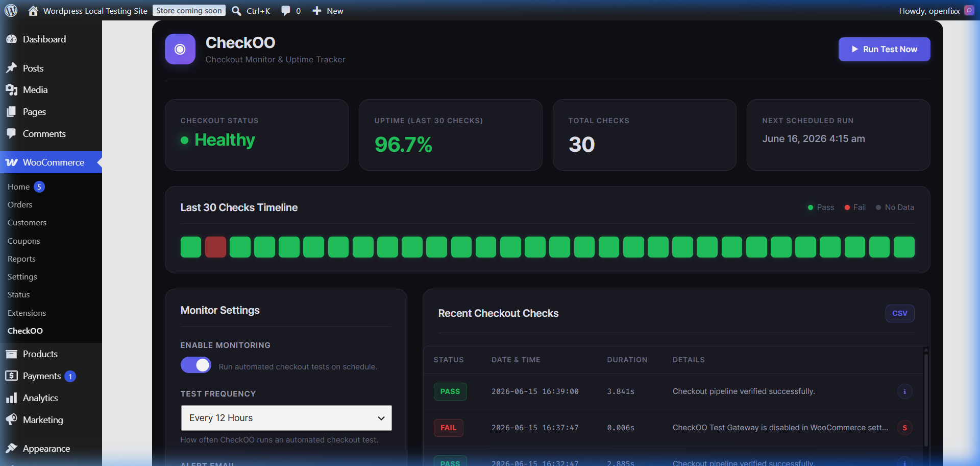
Task: Export checks with CSV button
Action: click(899, 313)
